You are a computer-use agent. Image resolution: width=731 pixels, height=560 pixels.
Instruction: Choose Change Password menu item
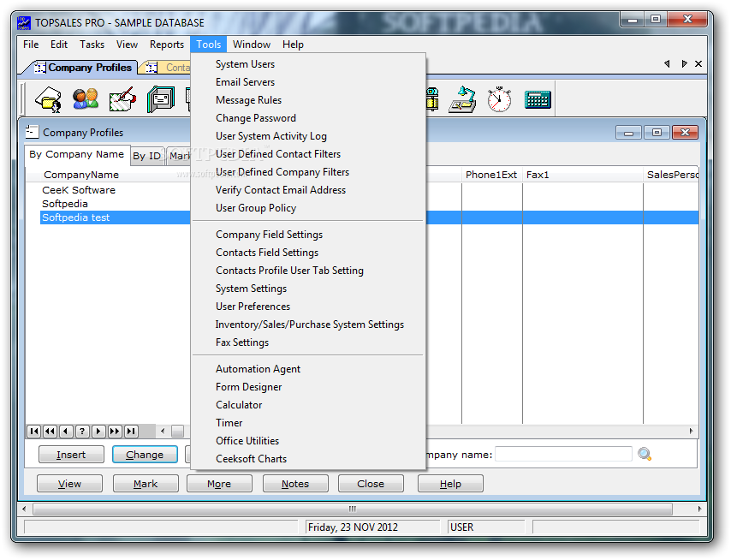(308, 118)
